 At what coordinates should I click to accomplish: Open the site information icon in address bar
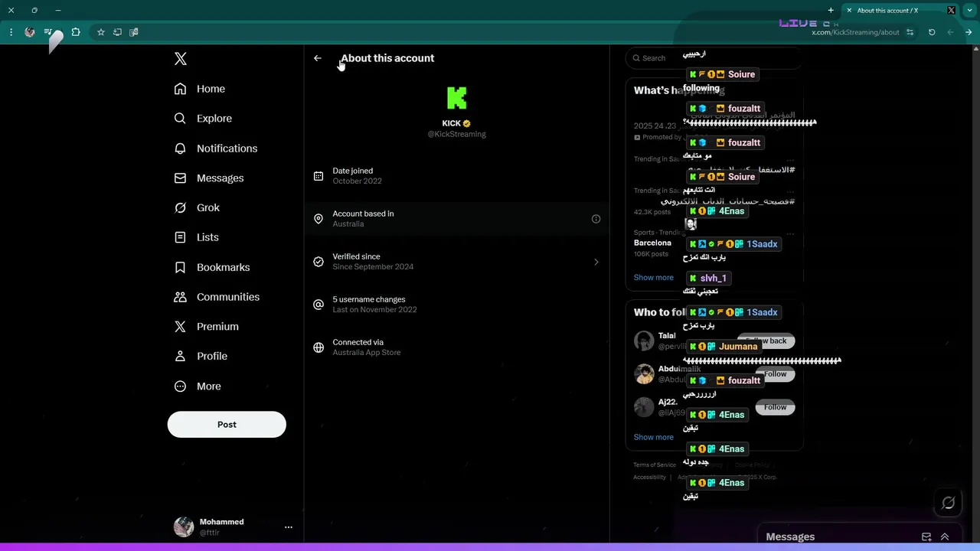pyautogui.click(x=910, y=32)
